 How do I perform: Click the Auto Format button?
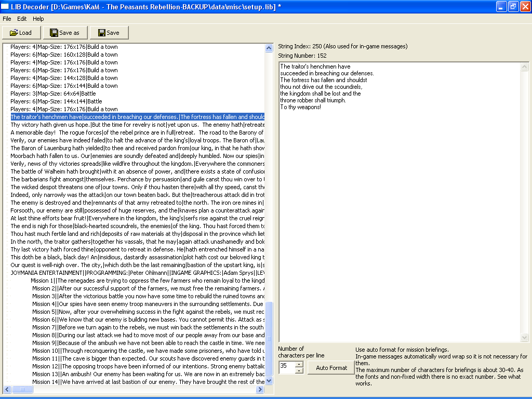331,368
